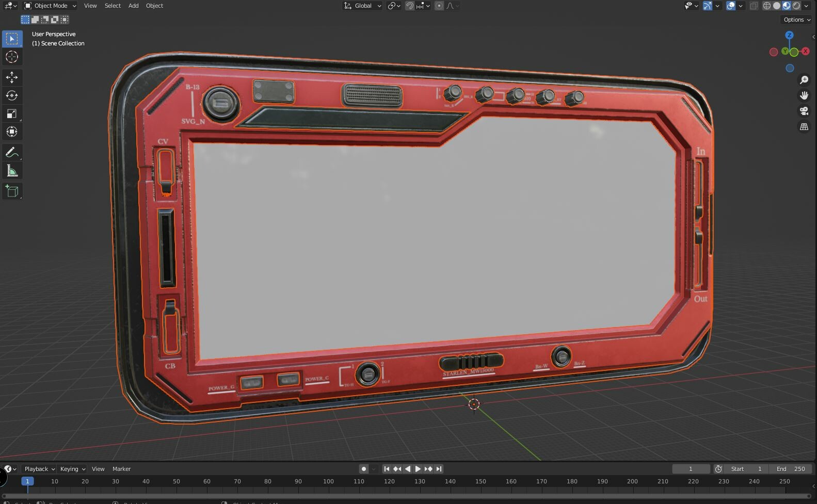
Task: Open the Playback popover
Action: [39, 469]
